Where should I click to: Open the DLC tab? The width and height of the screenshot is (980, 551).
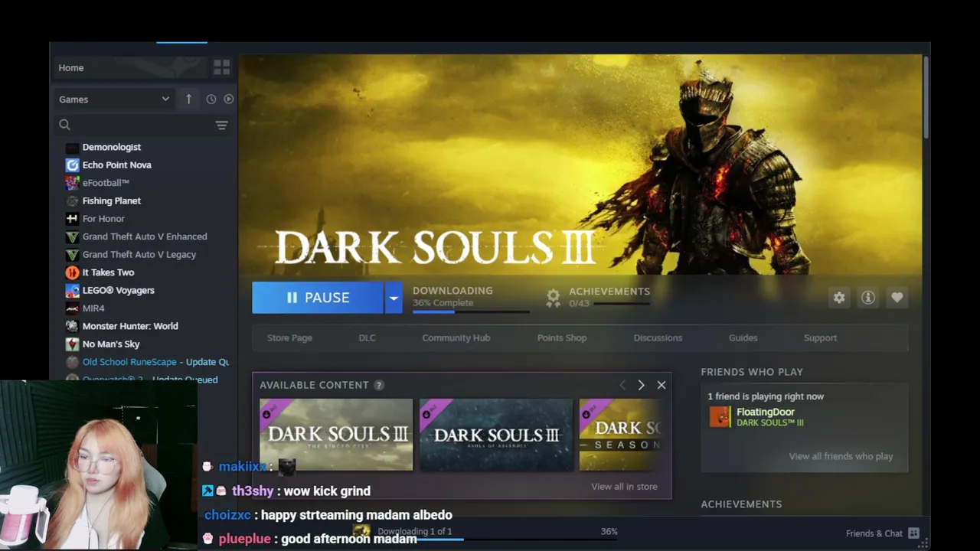[x=367, y=337]
